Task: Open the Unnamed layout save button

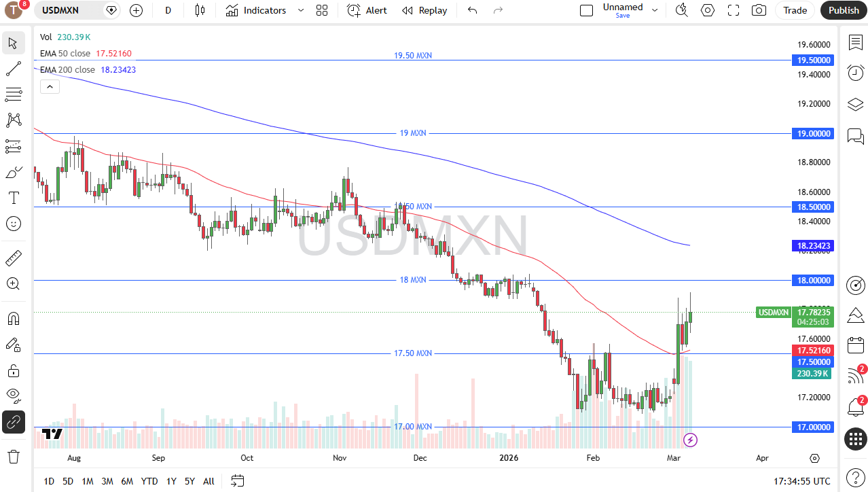Action: (623, 10)
